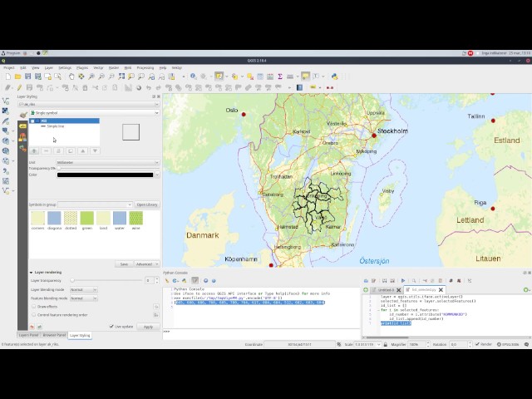Toggle the Fill symbol layer checkbox
Image resolution: width=532 pixels, height=399 pixels.
(32, 121)
